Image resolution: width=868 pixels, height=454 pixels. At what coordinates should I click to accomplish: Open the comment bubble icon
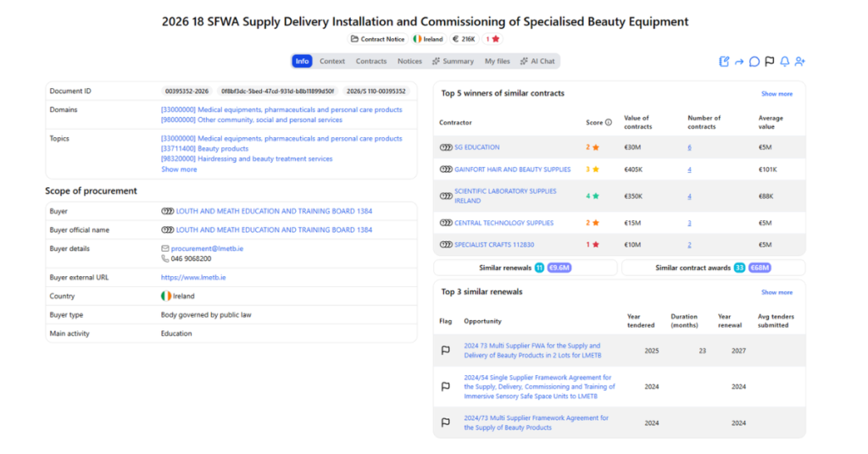[754, 61]
